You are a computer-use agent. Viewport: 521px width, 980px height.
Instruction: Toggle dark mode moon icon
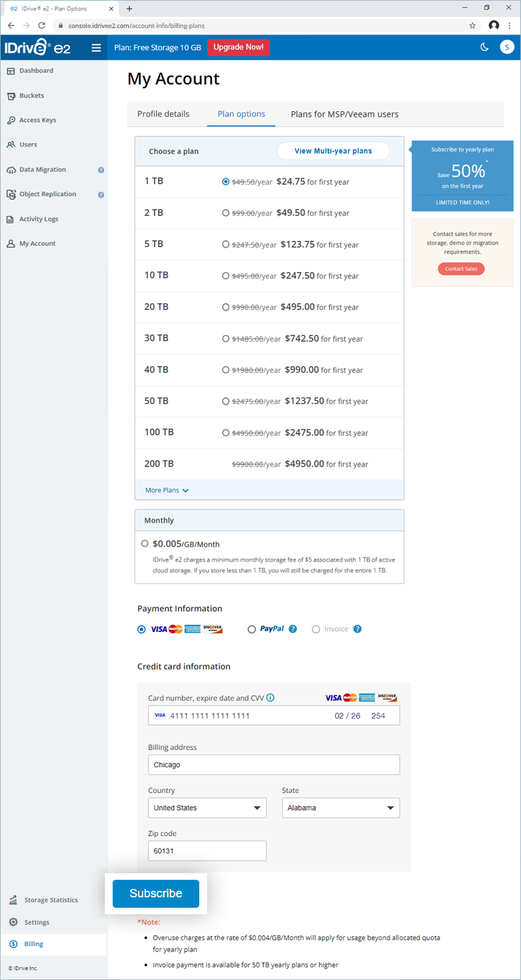point(485,47)
